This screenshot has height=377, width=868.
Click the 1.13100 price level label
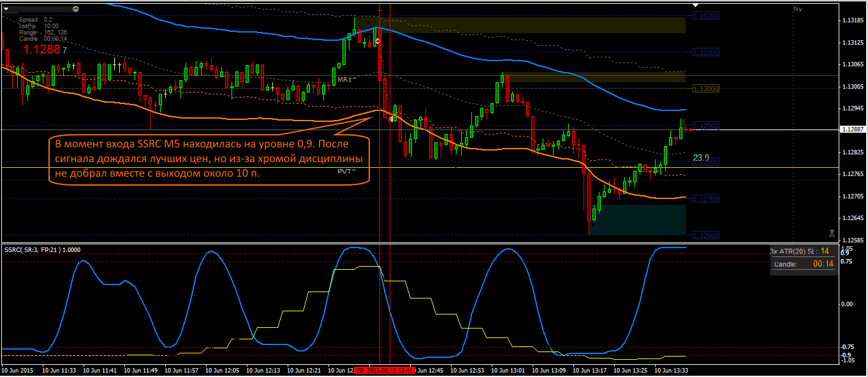tap(706, 52)
